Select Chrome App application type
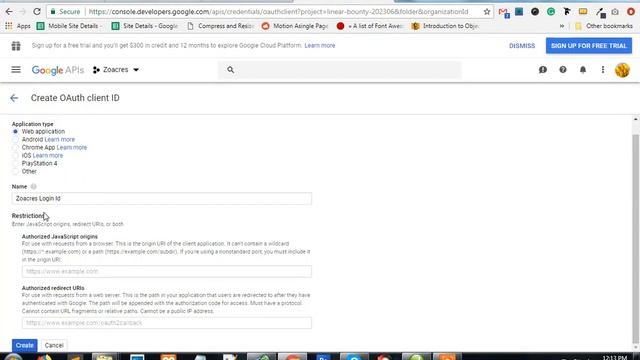The image size is (640, 360). click(x=16, y=147)
